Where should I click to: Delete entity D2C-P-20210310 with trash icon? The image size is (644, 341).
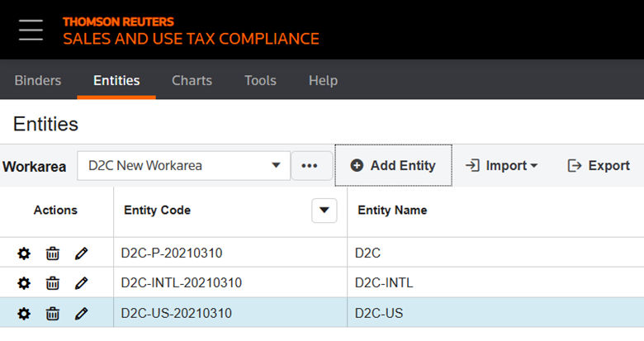(x=52, y=253)
